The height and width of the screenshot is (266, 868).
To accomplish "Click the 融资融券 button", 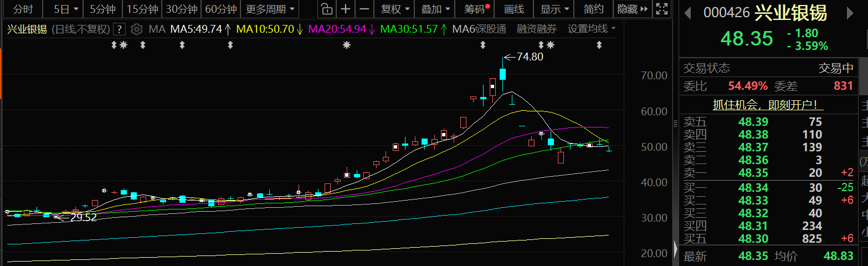I will pos(537,29).
